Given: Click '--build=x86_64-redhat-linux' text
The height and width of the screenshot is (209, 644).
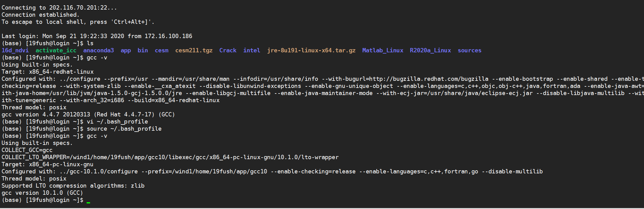Looking at the screenshot, I should click(x=174, y=100).
